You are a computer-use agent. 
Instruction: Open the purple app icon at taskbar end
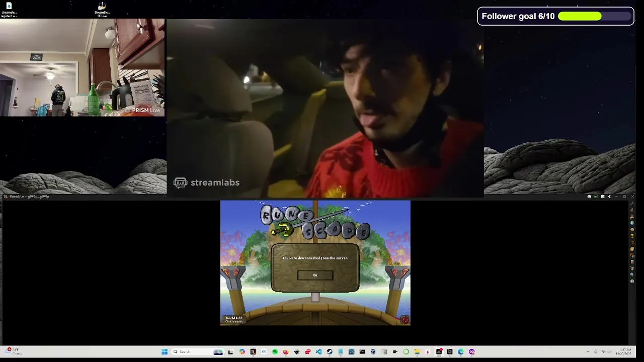(471, 351)
